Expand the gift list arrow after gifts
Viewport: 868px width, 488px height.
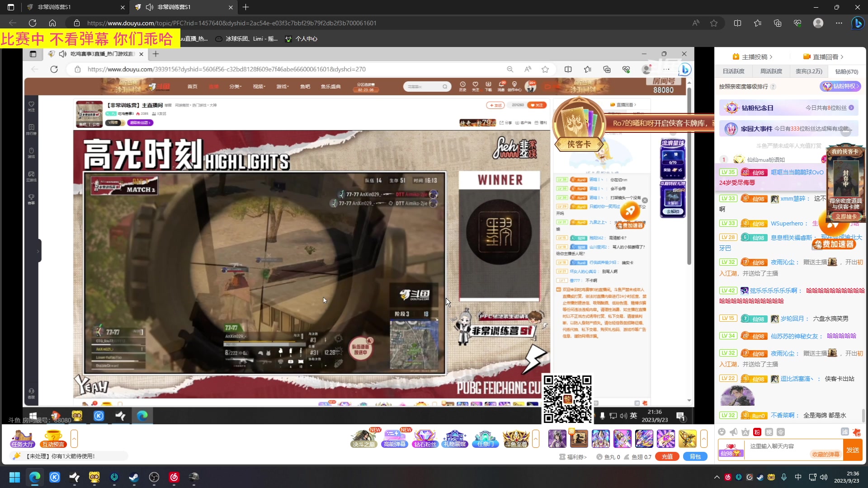click(x=704, y=439)
